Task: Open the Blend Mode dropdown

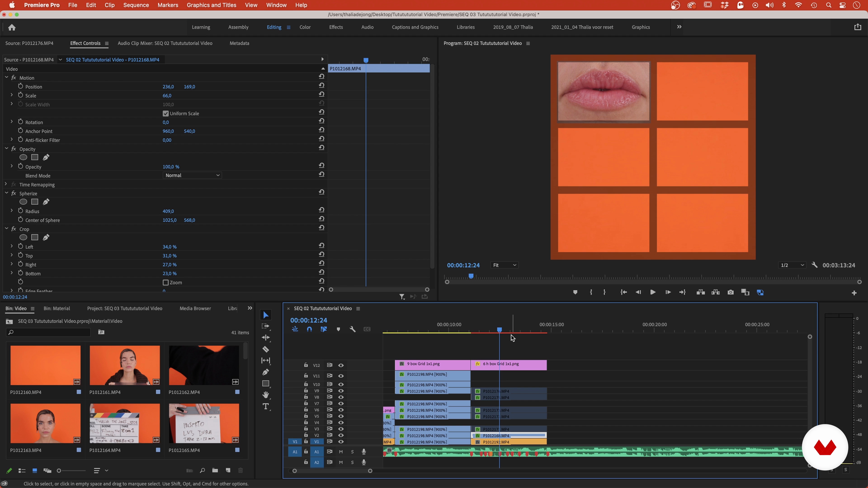Action: [192, 176]
